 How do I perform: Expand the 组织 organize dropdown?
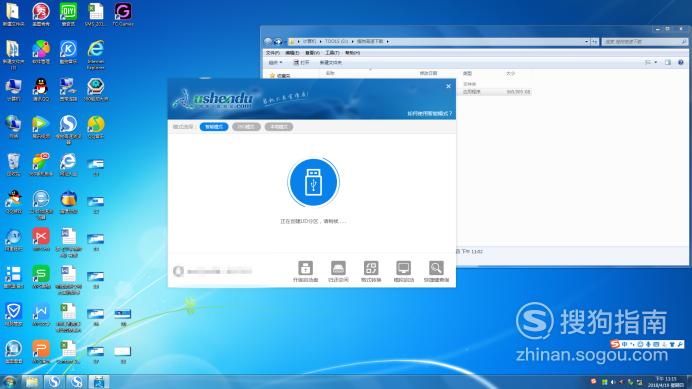pos(275,63)
